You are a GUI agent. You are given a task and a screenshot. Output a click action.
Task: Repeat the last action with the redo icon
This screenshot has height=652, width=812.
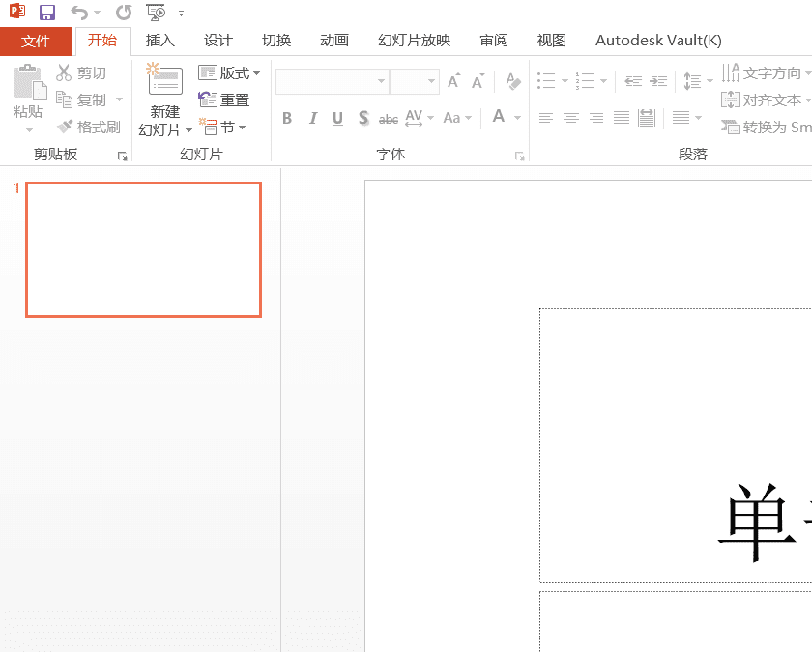pos(124,13)
